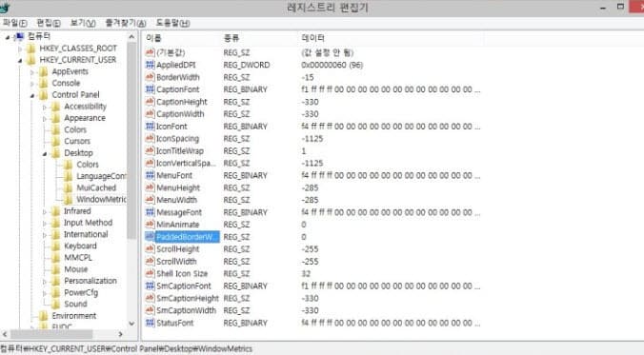Select the CaptionWidth value name
This screenshot has width=644, height=355.
pyautogui.click(x=180, y=114)
